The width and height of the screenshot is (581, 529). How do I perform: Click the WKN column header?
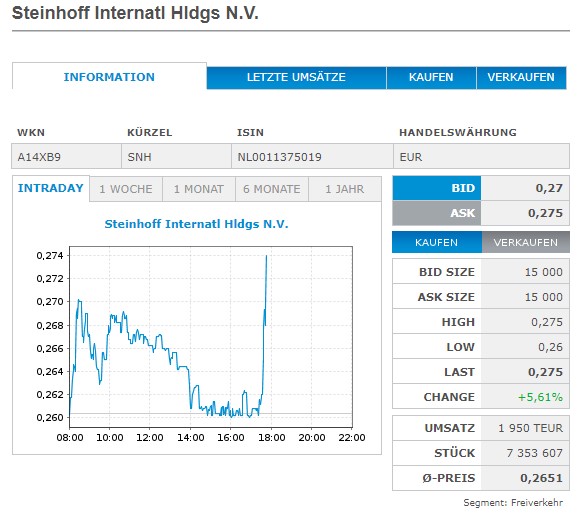(x=31, y=133)
